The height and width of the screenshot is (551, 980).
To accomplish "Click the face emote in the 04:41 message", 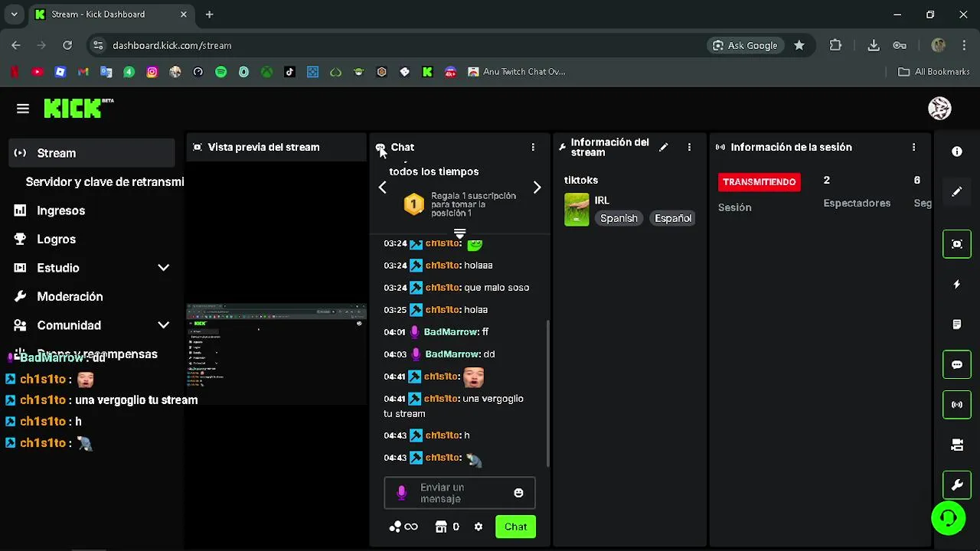I will (x=473, y=377).
